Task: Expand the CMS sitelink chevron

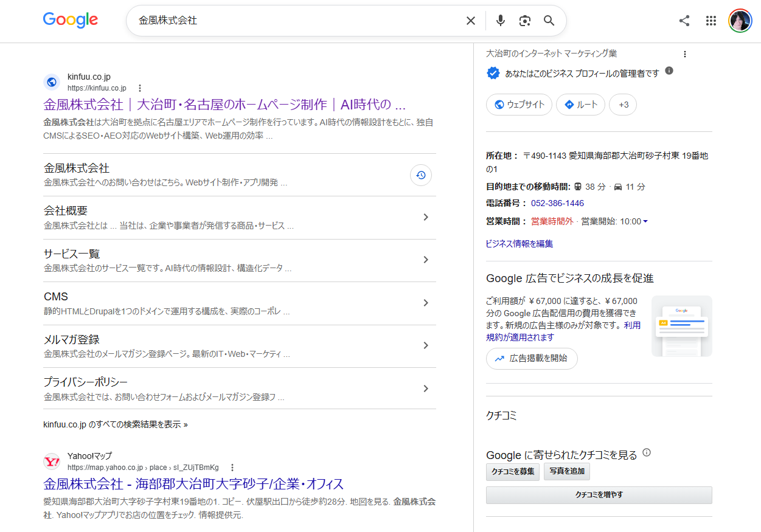Action: coord(426,303)
